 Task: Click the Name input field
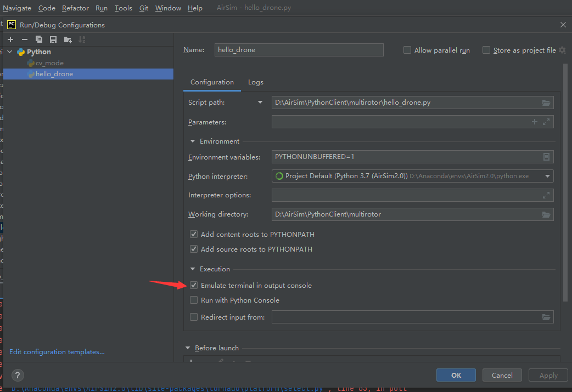point(299,50)
